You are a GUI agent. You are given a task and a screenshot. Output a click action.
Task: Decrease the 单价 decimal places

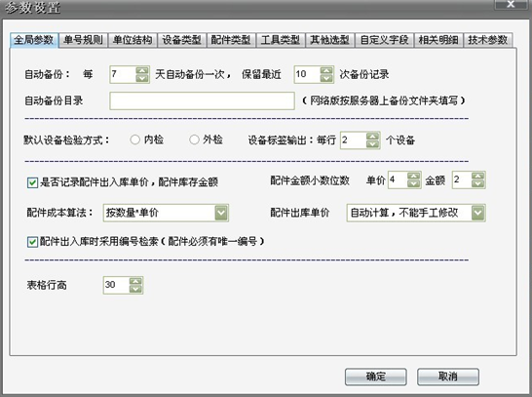point(413,184)
